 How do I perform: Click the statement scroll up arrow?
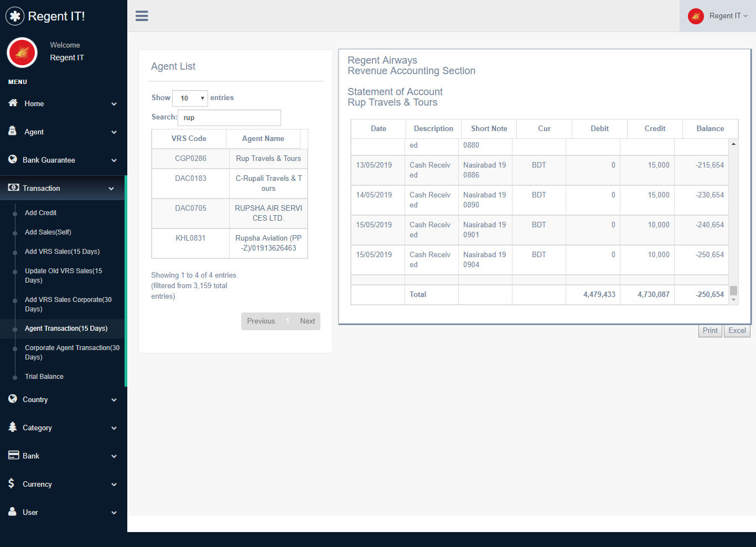pos(733,144)
